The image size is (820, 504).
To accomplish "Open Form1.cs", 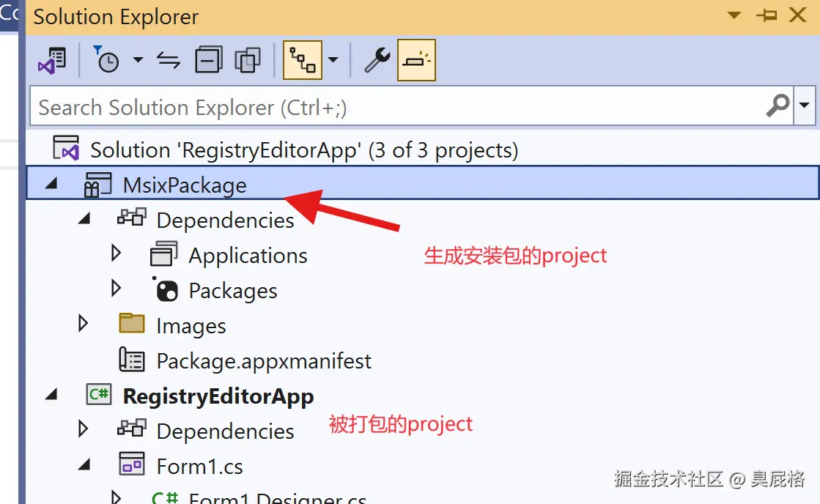I will point(200,467).
